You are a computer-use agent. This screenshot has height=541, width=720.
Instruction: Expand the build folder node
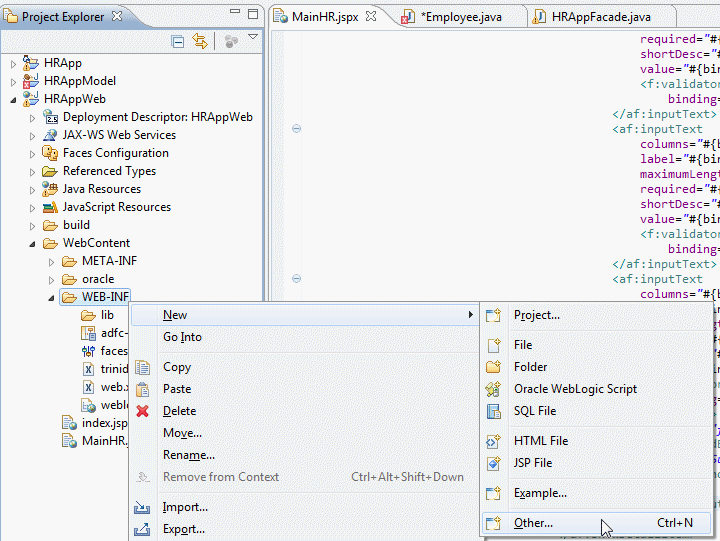(x=32, y=226)
